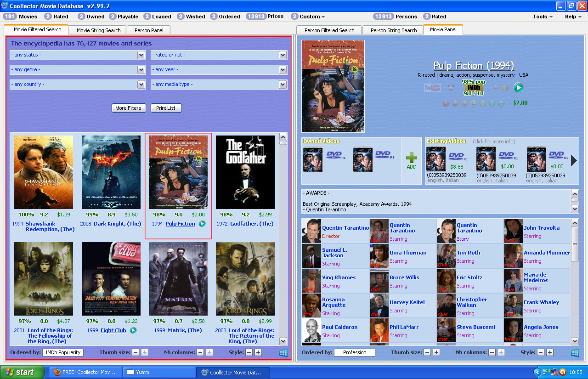Open the '- any country -' dropdown
Image resolution: width=588 pixels, height=379 pixels.
coord(78,85)
